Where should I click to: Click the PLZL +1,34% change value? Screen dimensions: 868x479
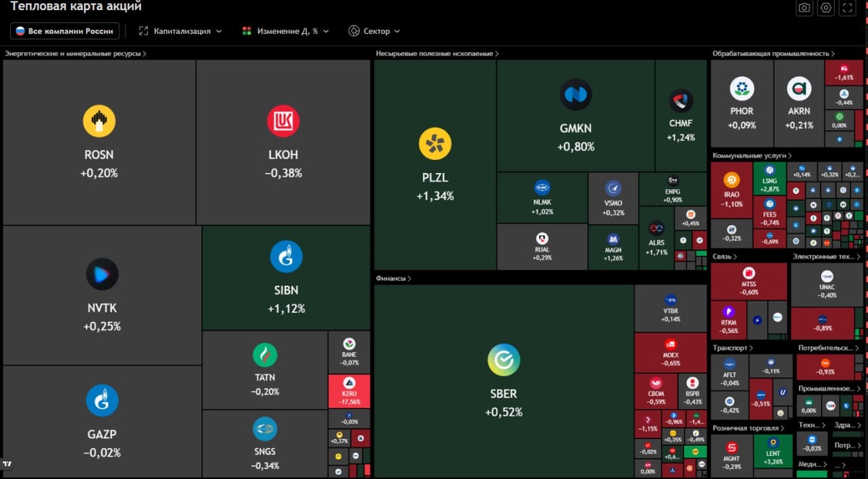click(435, 196)
